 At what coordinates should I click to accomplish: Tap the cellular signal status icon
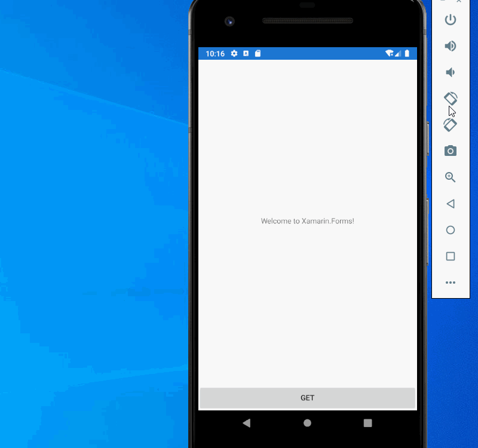point(398,54)
